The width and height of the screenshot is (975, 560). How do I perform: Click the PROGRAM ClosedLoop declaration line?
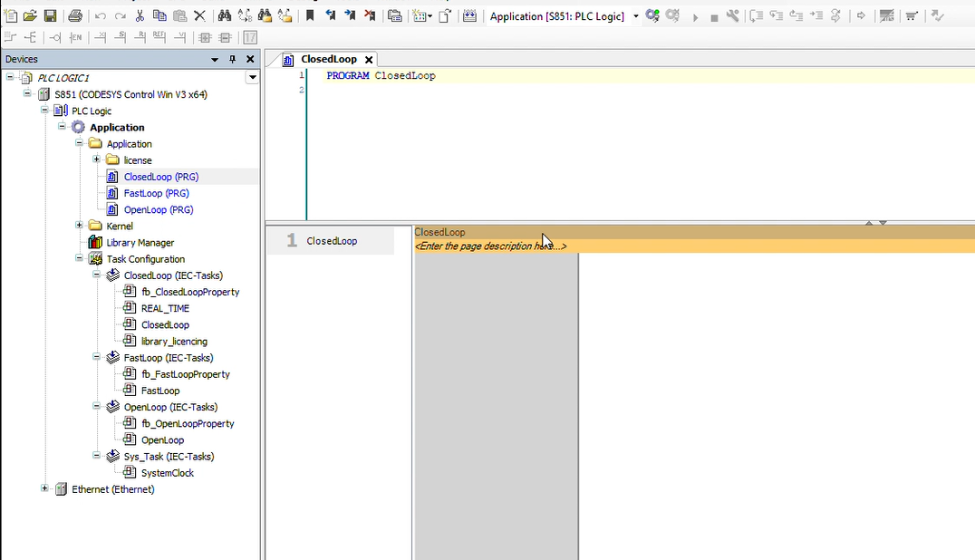click(x=381, y=76)
